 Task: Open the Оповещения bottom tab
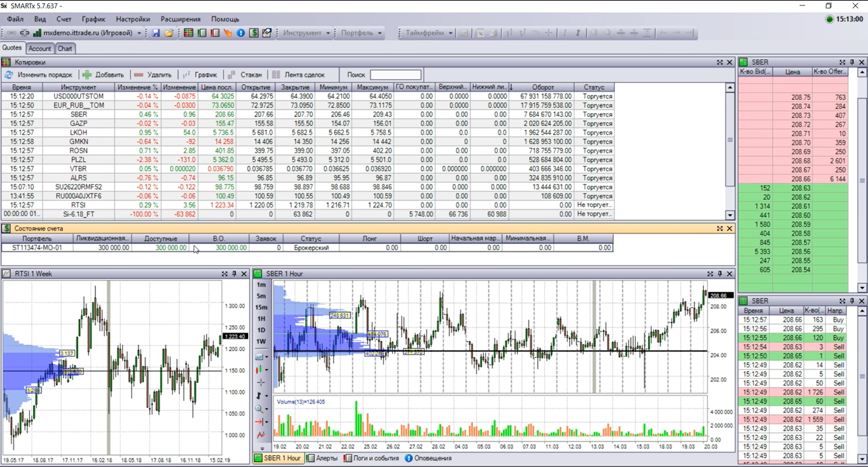(x=428, y=458)
